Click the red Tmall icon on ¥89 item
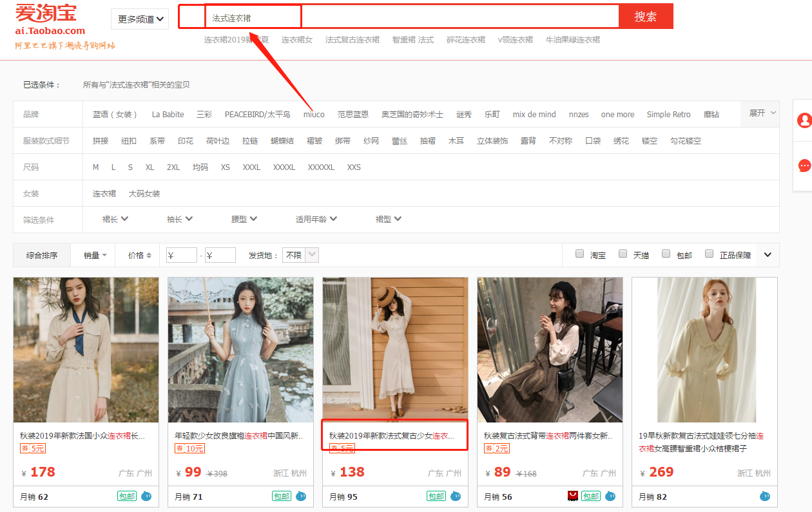 point(573,496)
